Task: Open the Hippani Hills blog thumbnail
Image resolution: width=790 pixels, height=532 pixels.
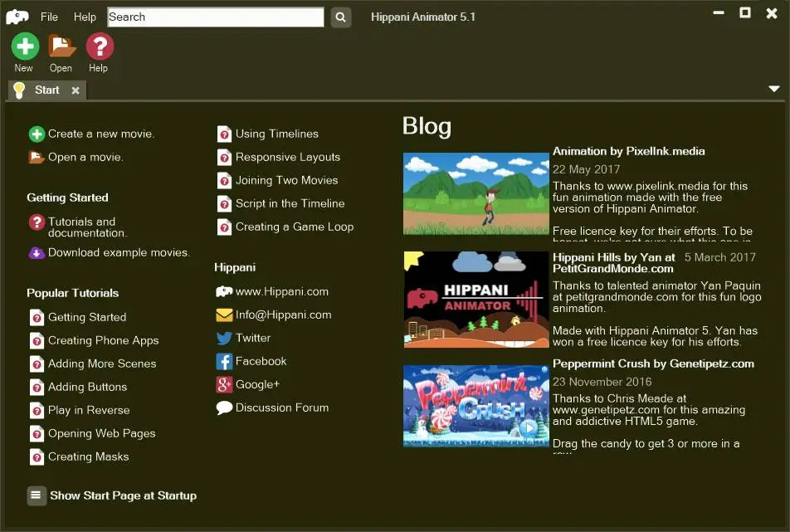Action: [x=476, y=300]
